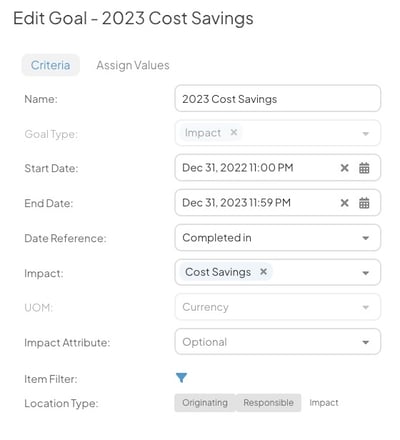The width and height of the screenshot is (400, 440).
Task: Open the End Date calendar picker
Action: 364,203
